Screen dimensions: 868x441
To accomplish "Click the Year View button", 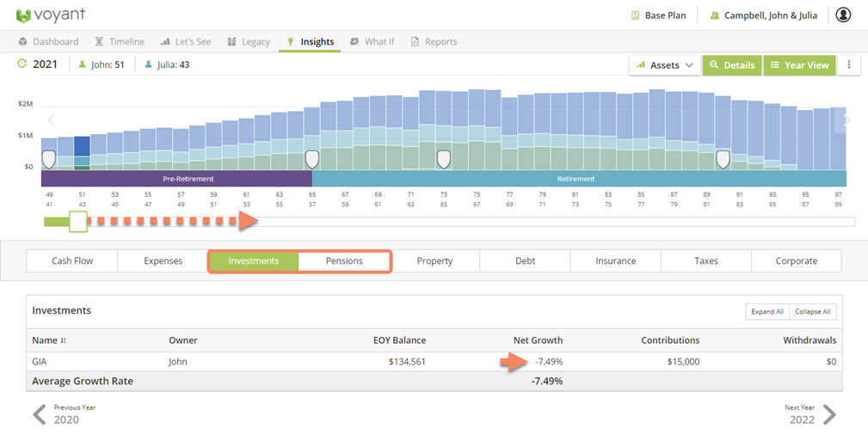I will point(799,65).
